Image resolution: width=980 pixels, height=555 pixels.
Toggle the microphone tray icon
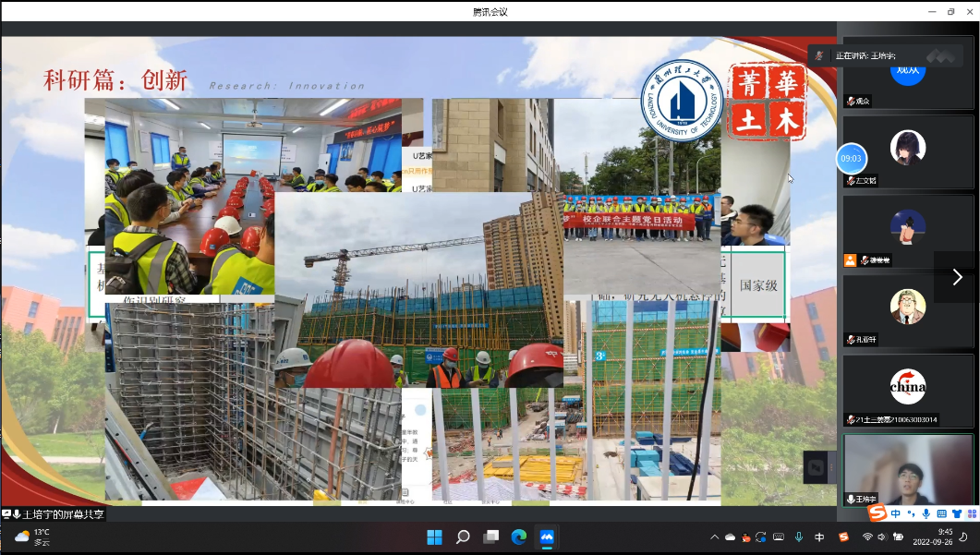[797, 537]
